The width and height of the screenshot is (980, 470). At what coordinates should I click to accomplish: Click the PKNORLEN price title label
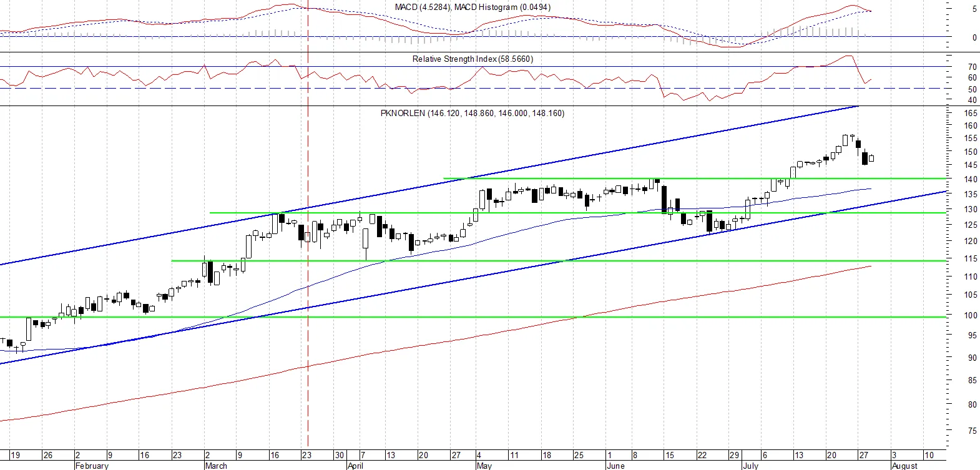[x=473, y=113]
